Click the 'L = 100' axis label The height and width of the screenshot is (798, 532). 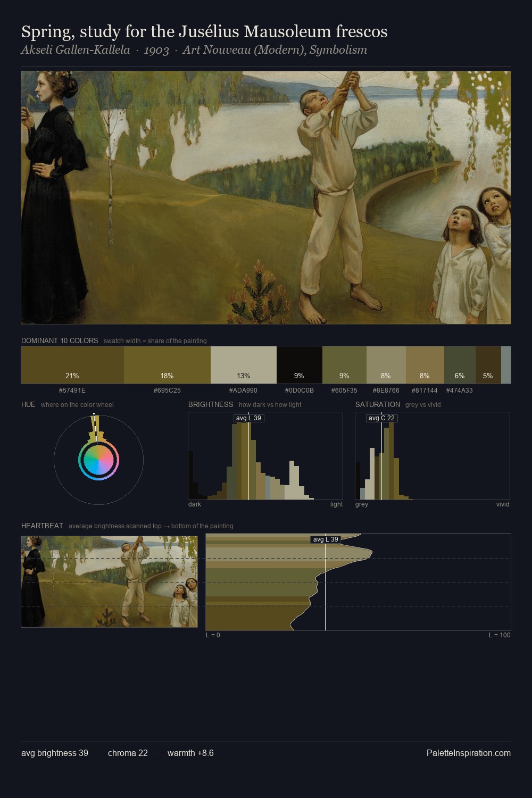[500, 635]
